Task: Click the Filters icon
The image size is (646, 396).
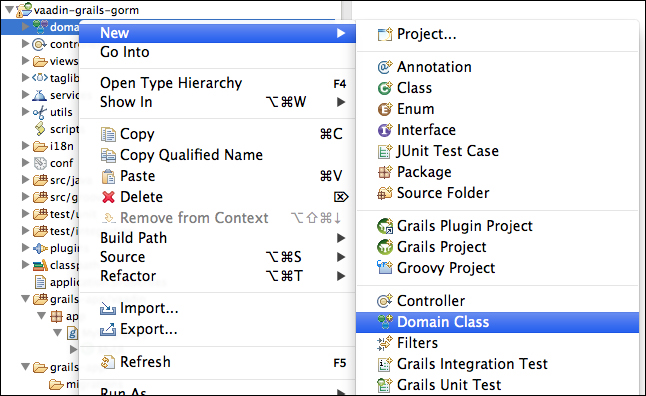Action: pos(385,343)
